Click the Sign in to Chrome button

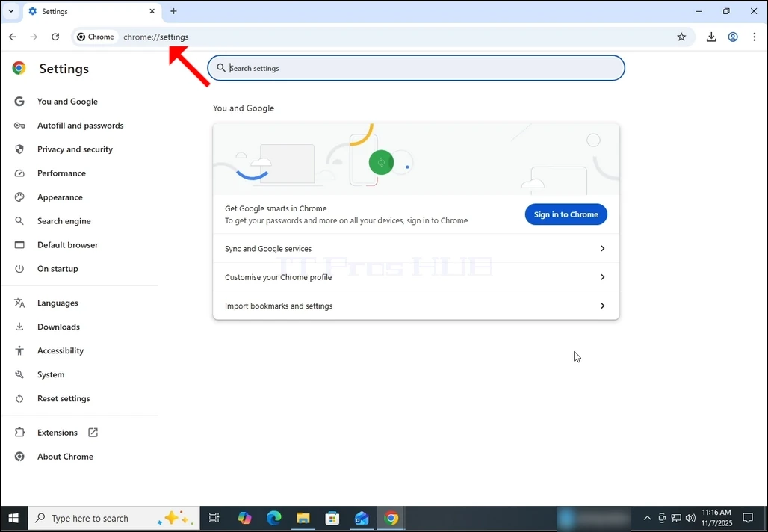coord(566,214)
